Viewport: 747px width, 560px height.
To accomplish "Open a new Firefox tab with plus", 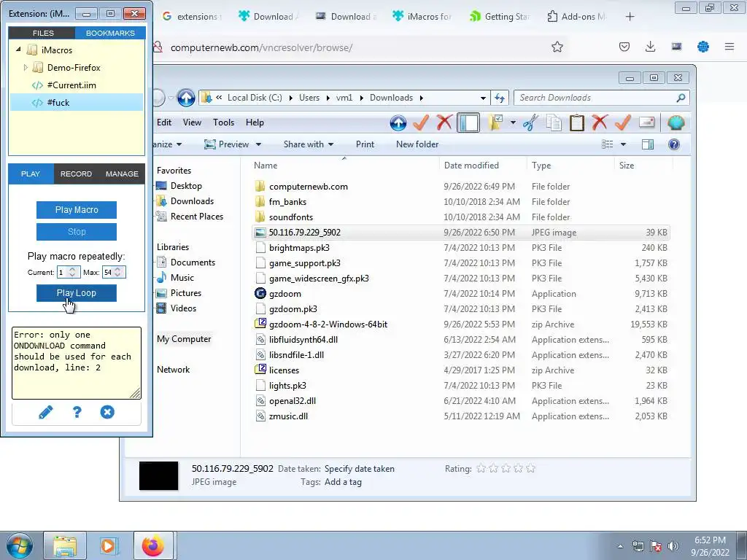I will click(630, 17).
